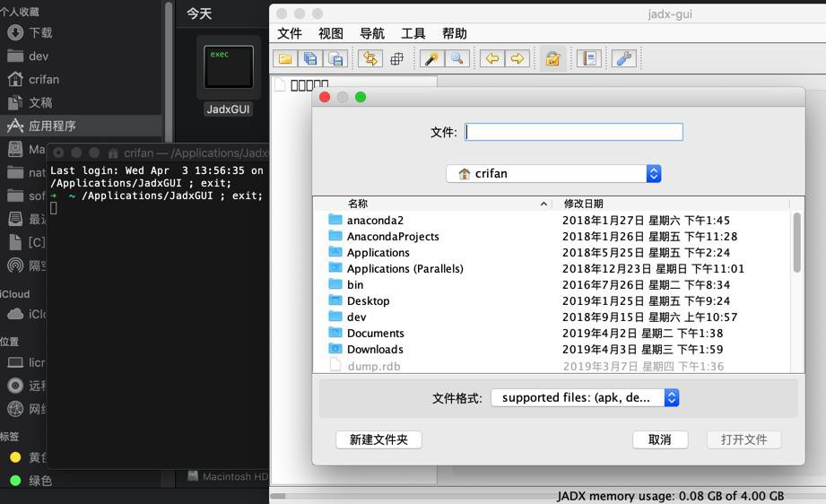The image size is (826, 504).
Task: Click the 绿色 green tag in Finder sidebar
Action: (x=40, y=481)
